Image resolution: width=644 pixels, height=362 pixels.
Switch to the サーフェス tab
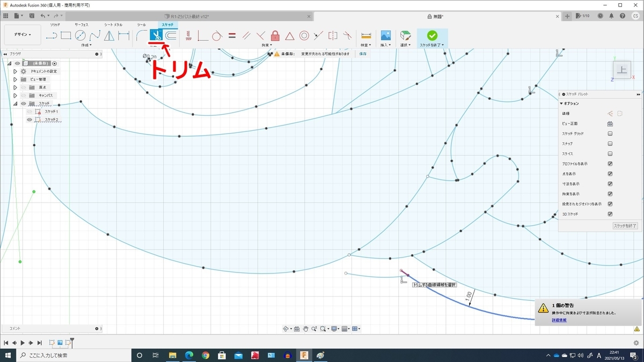click(x=82, y=25)
